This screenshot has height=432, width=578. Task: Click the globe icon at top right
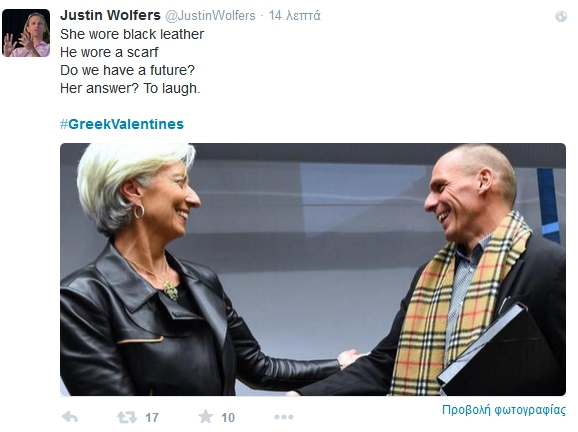[x=561, y=17]
